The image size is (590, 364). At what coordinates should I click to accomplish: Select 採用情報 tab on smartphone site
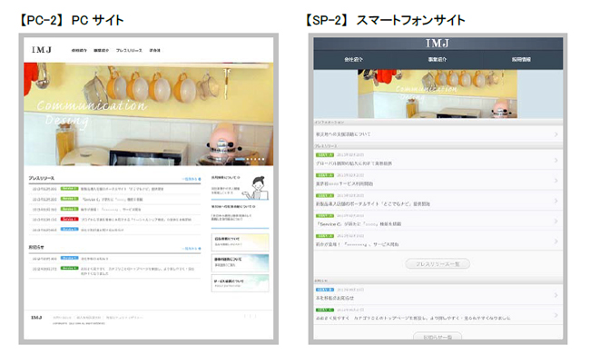click(520, 59)
